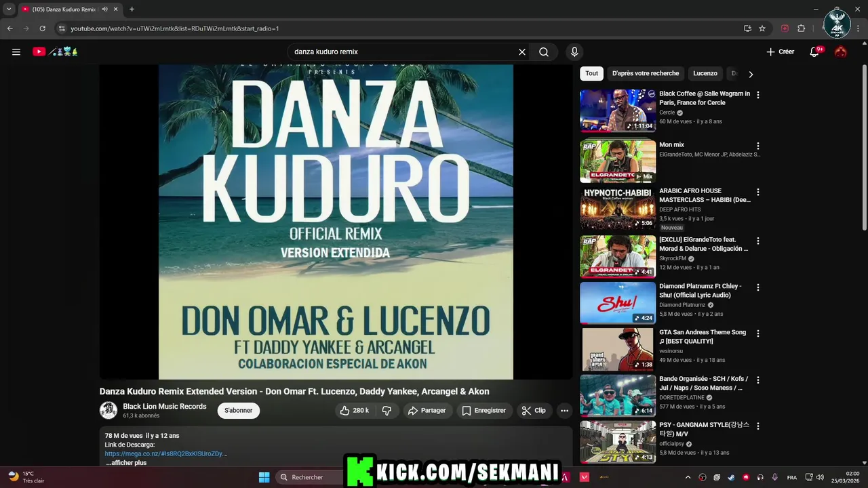Bookmark this page with the star
The width and height of the screenshot is (868, 488).
pos(762,28)
